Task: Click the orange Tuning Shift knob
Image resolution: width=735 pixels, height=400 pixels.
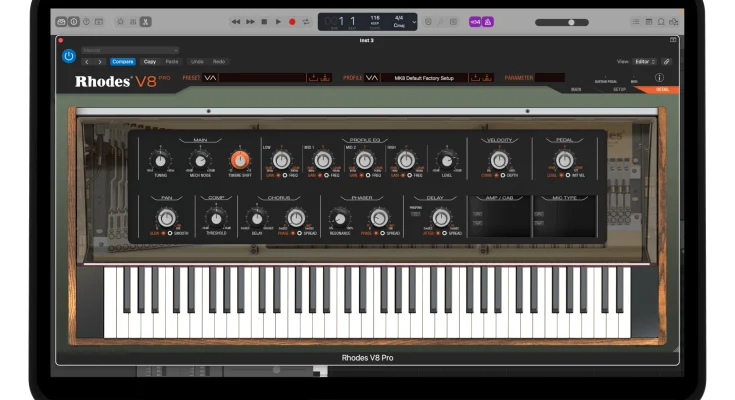Action: coord(239,159)
